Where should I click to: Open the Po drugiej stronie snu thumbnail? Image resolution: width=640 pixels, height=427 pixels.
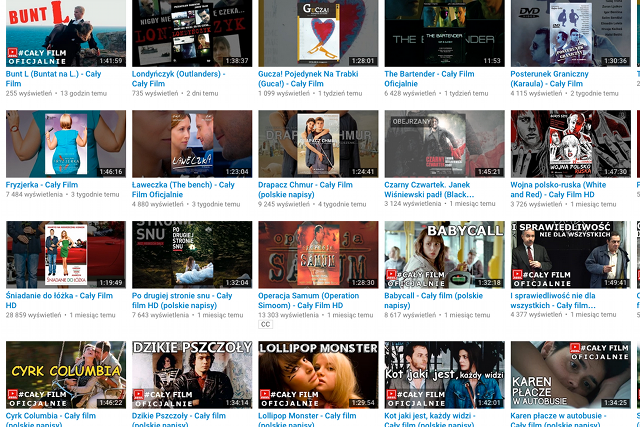pyautogui.click(x=192, y=255)
